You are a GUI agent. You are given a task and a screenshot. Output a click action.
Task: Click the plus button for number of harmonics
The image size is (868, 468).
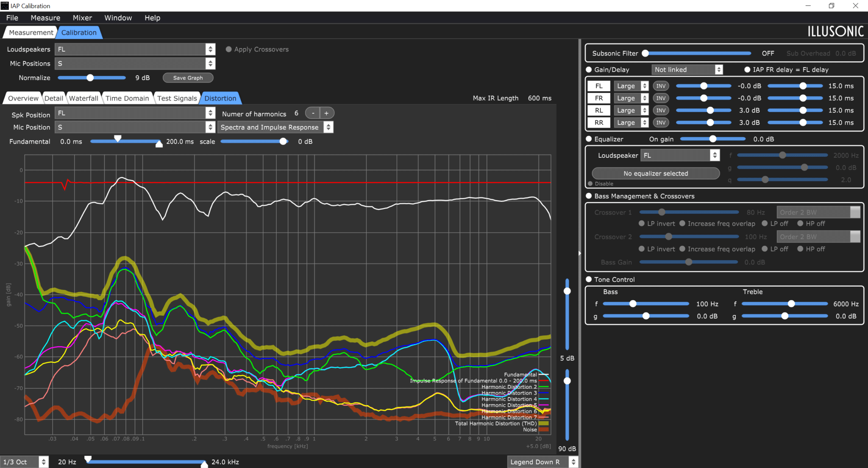(x=327, y=113)
